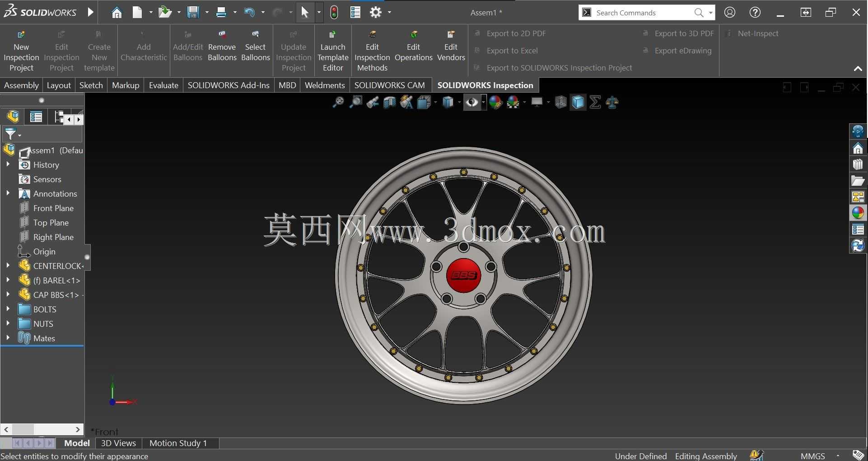Open the Design Library task pane
Screen dimensions: 868x461
click(x=858, y=165)
